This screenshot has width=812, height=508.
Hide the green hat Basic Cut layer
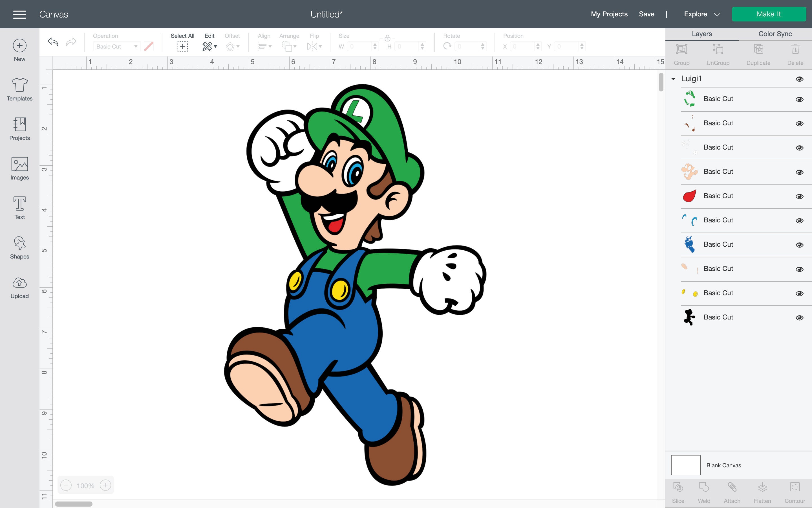pos(800,99)
